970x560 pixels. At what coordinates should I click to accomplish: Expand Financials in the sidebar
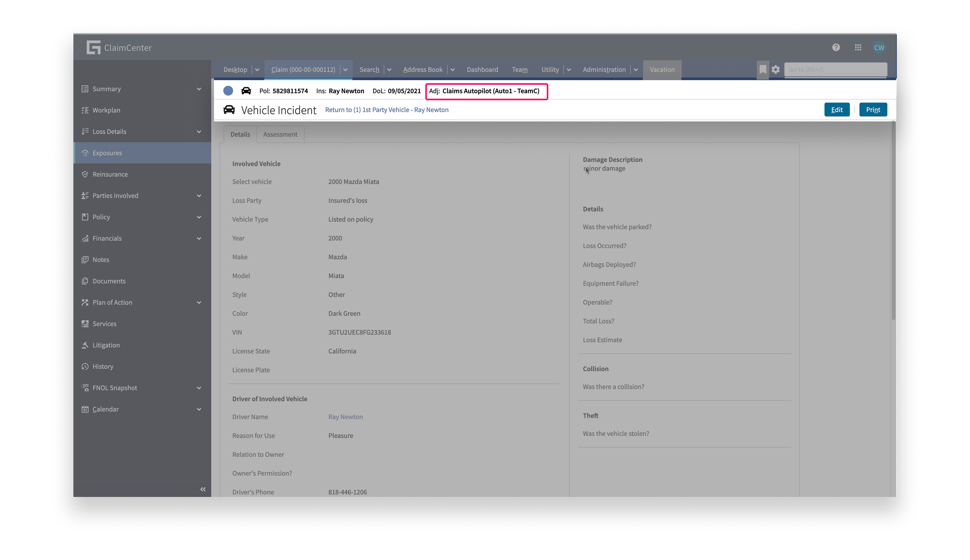[x=199, y=238]
